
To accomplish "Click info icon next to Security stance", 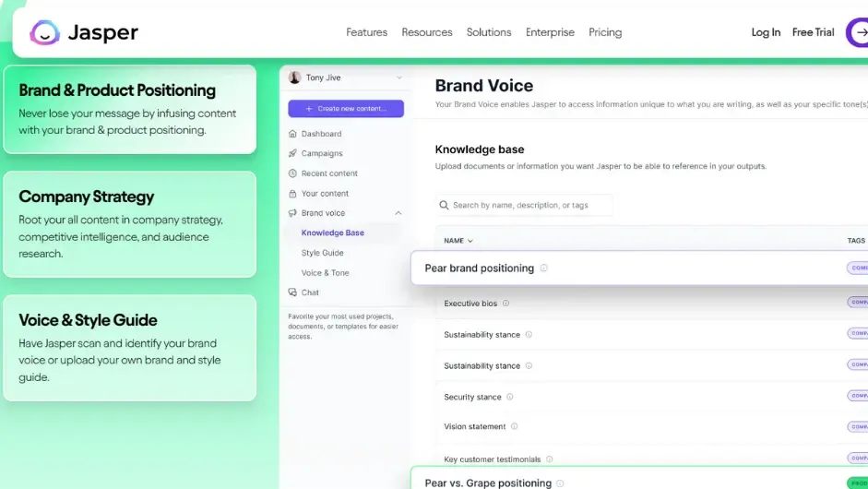I will [x=510, y=397].
